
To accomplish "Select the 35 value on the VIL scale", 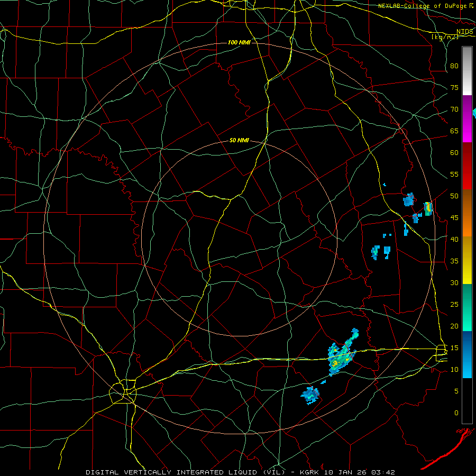I will pos(454,261).
